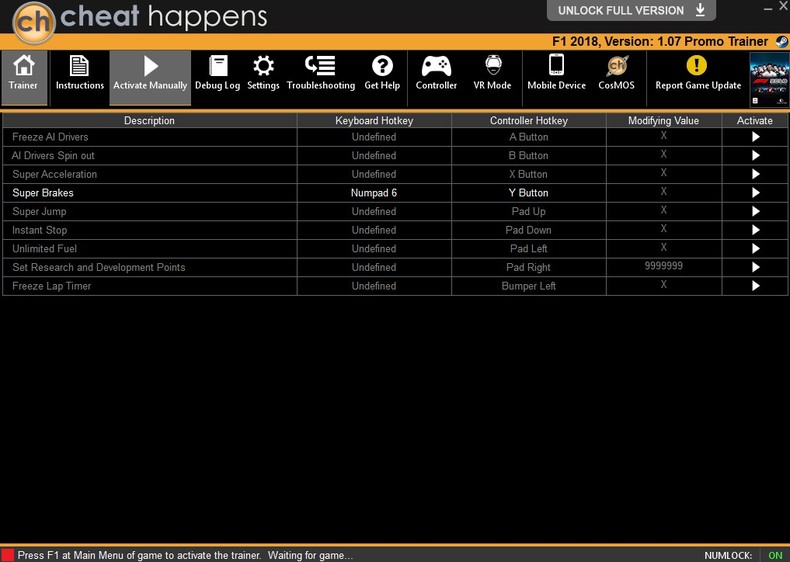Image resolution: width=790 pixels, height=562 pixels.
Task: Activate Instant Stop cheat
Action: click(755, 230)
